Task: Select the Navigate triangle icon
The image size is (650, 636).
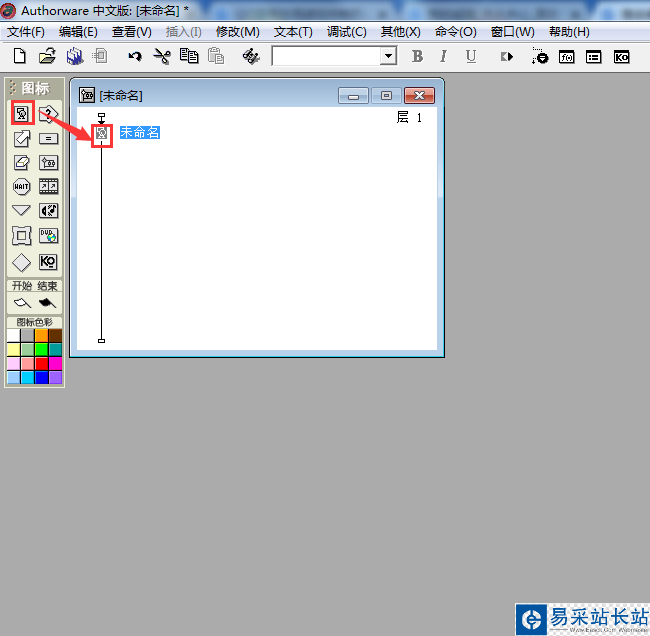Action: (22, 210)
